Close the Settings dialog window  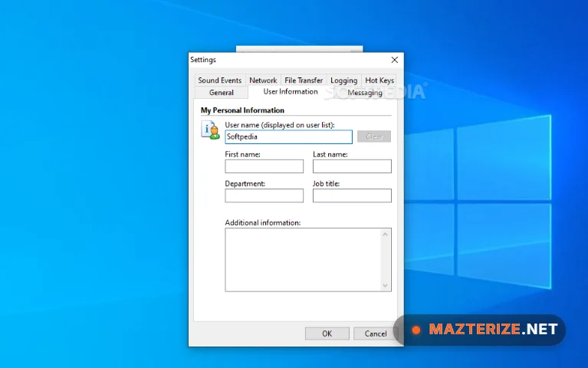point(395,60)
